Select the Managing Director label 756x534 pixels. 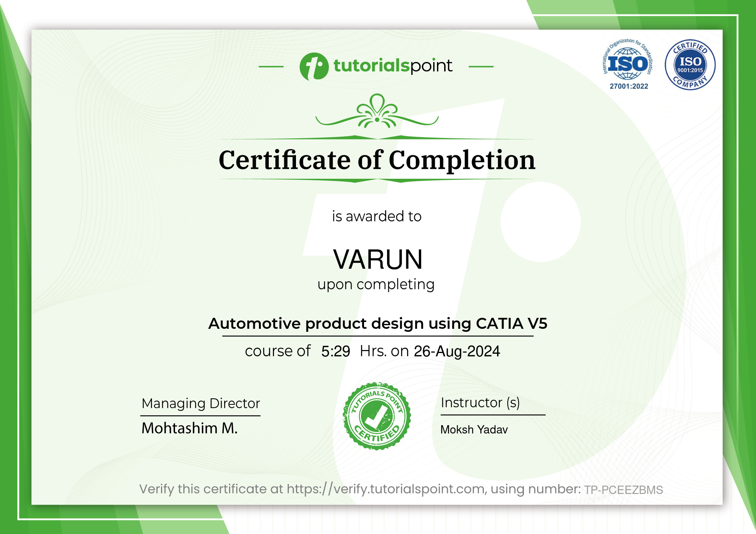tap(200, 404)
